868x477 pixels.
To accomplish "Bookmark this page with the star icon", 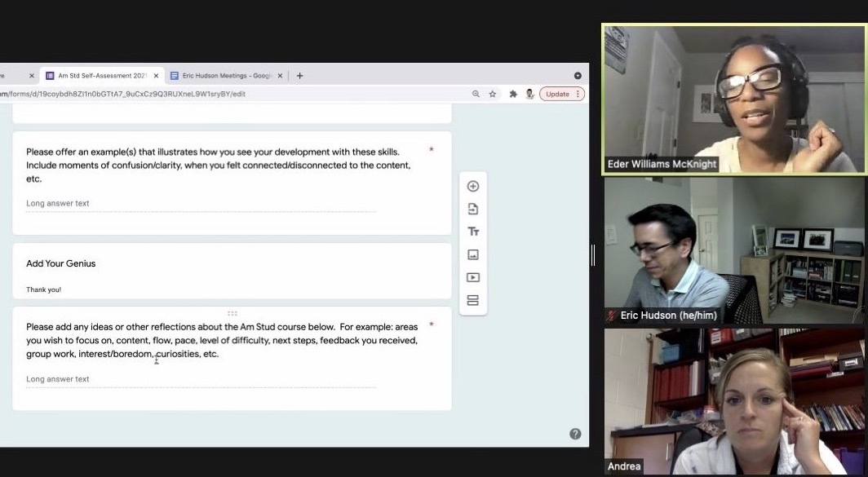I will click(493, 94).
